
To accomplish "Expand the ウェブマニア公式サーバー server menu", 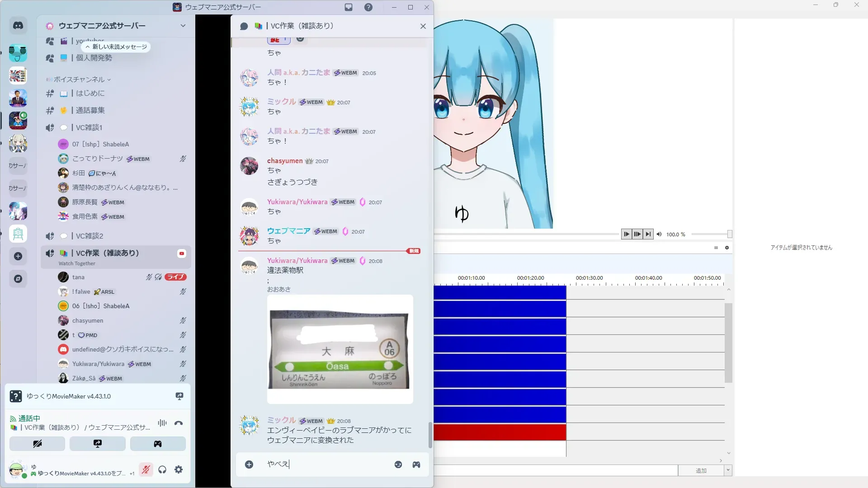I will pyautogui.click(x=183, y=26).
